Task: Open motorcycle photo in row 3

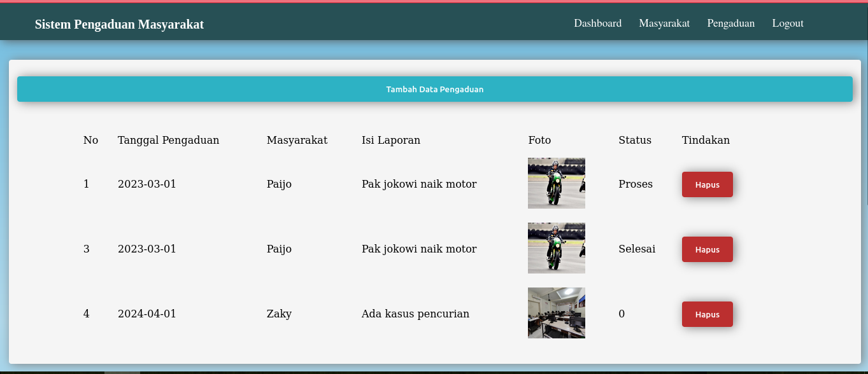Action: (x=556, y=248)
